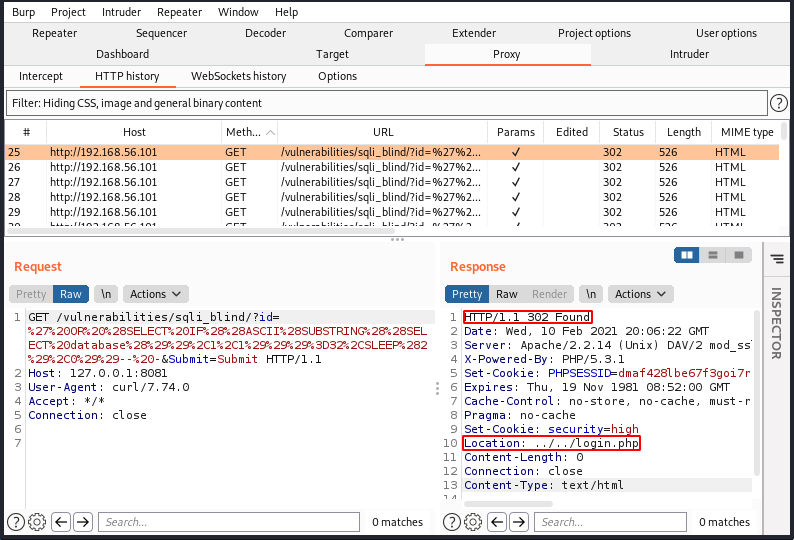Open the Inspector panel menu icon
Image resolution: width=794 pixels, height=540 pixels.
click(x=777, y=259)
